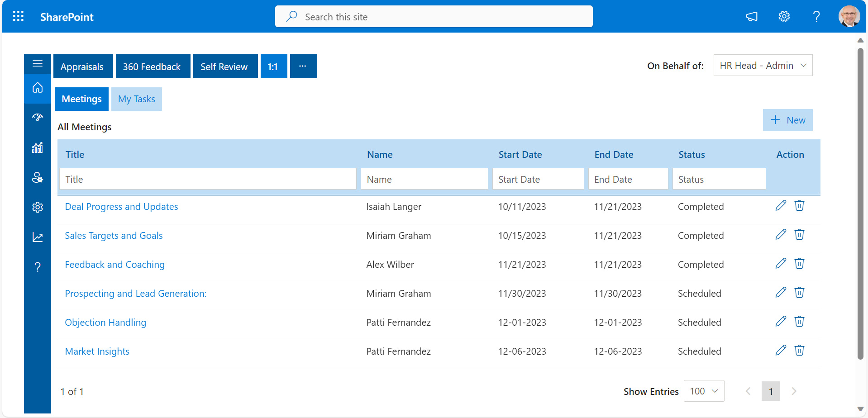Viewport: 868px width, 418px height.
Task: Focus the Name filter field
Action: tap(424, 179)
